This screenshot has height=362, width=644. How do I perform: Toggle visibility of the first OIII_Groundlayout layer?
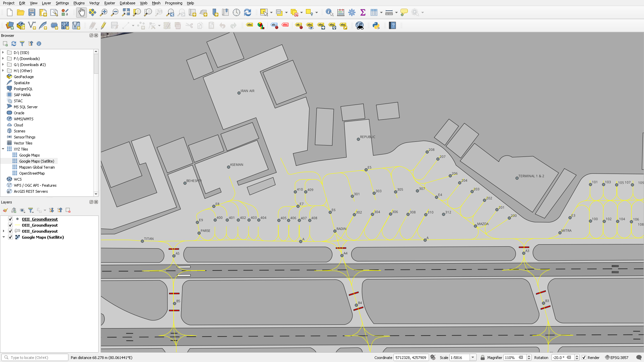(x=10, y=219)
